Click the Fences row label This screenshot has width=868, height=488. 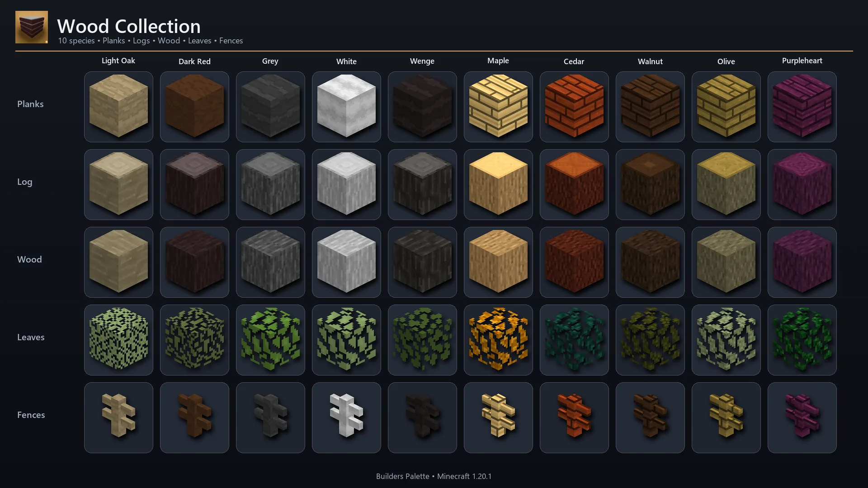[31, 415]
